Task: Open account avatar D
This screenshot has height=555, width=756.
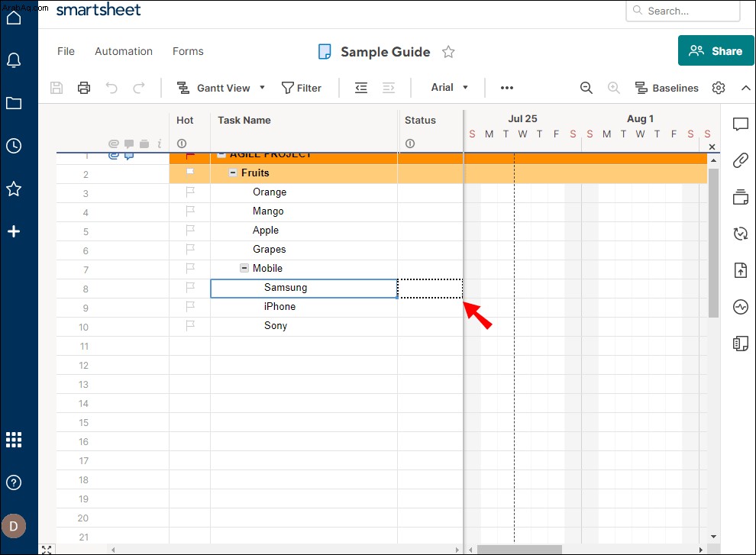Action: 14,525
